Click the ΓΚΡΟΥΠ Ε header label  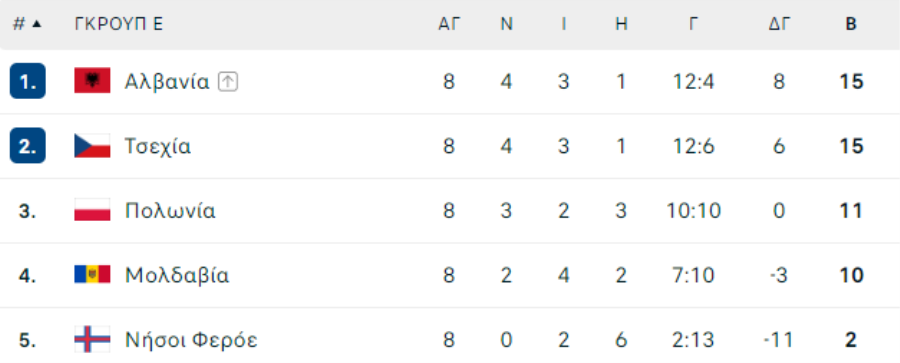(x=119, y=24)
